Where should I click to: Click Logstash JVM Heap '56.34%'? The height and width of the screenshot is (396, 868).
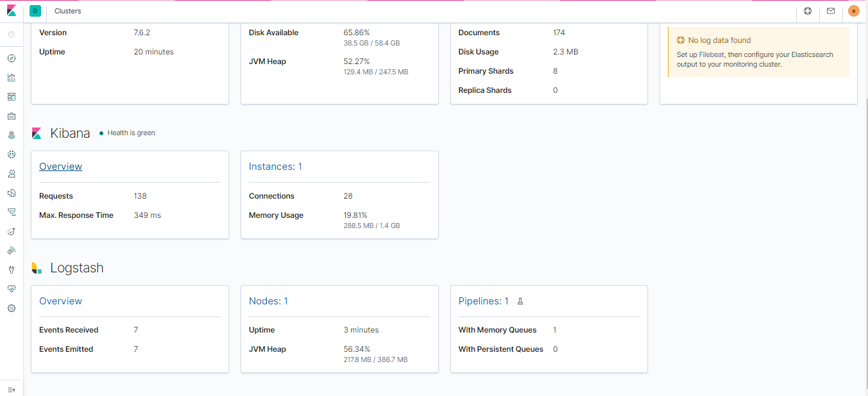tap(357, 349)
